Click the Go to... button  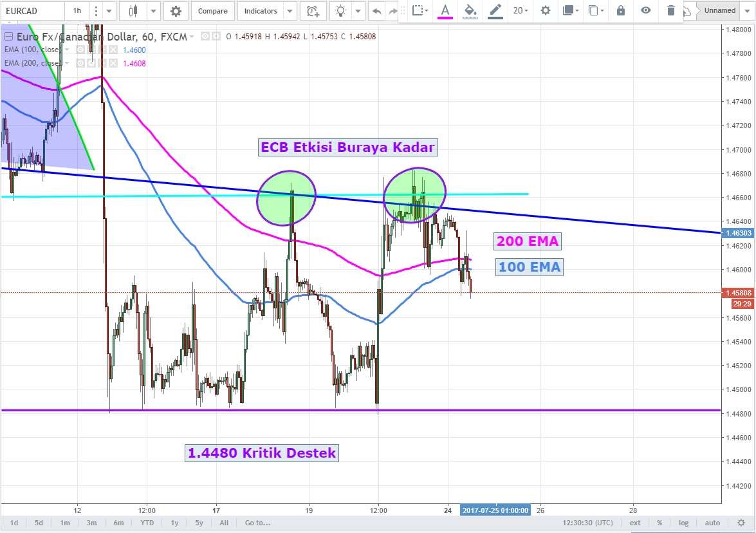pyautogui.click(x=257, y=523)
